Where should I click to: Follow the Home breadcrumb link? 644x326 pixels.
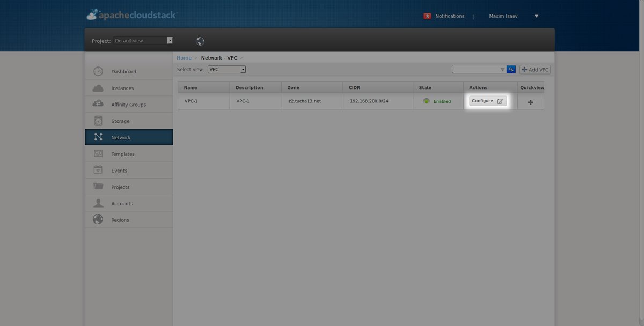(184, 58)
